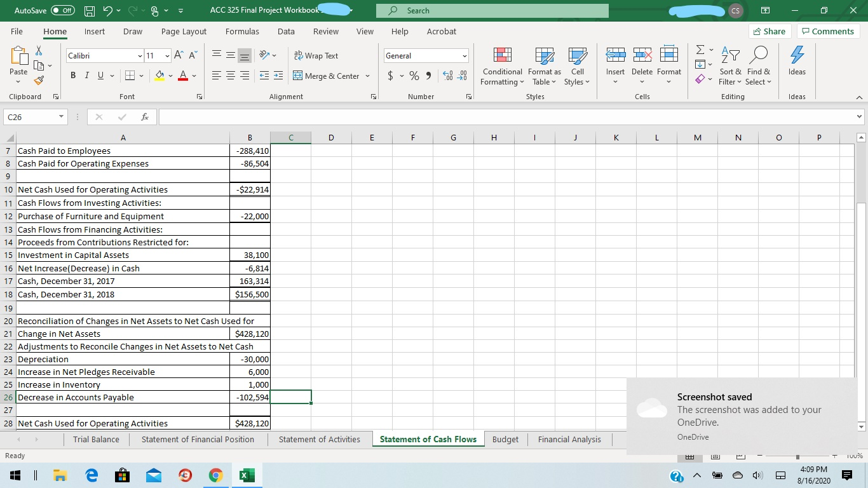The width and height of the screenshot is (868, 488).
Task: Click inside the formula bar
Action: (x=445, y=116)
